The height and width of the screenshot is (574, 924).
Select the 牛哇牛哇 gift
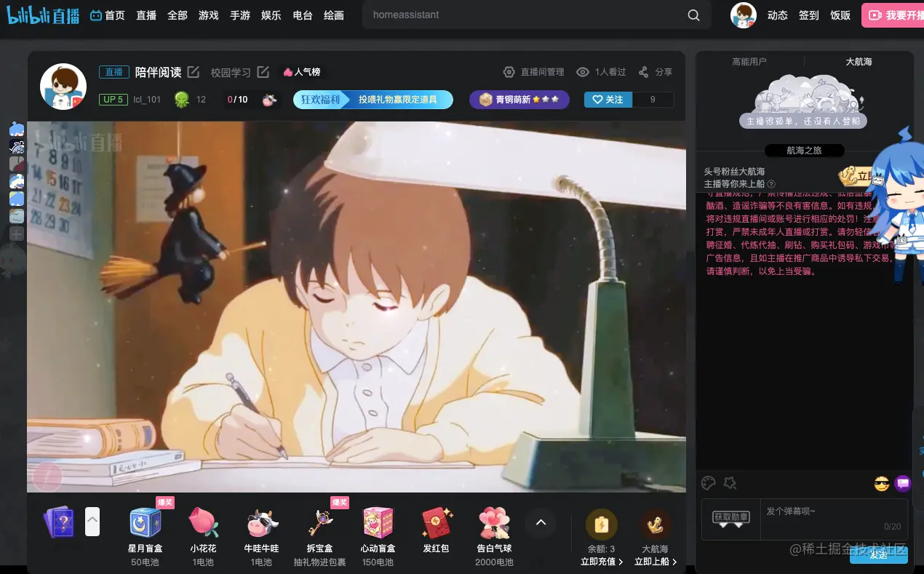[x=262, y=536]
